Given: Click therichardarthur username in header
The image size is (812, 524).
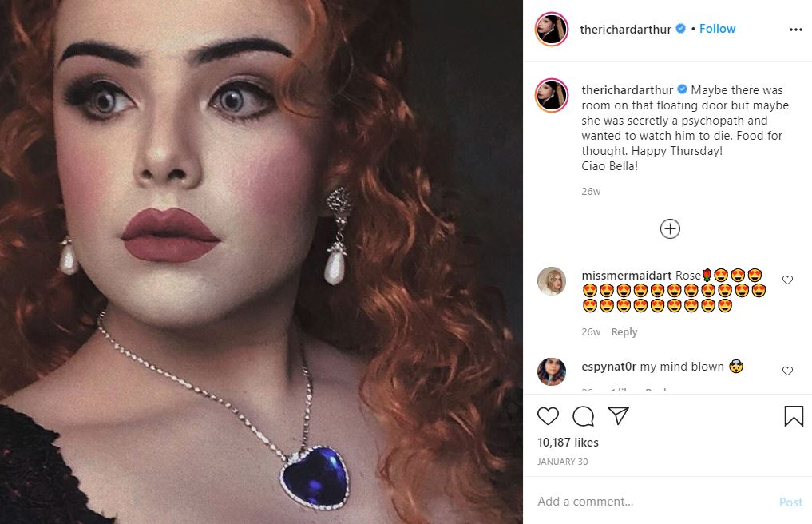Looking at the screenshot, I should [x=626, y=30].
